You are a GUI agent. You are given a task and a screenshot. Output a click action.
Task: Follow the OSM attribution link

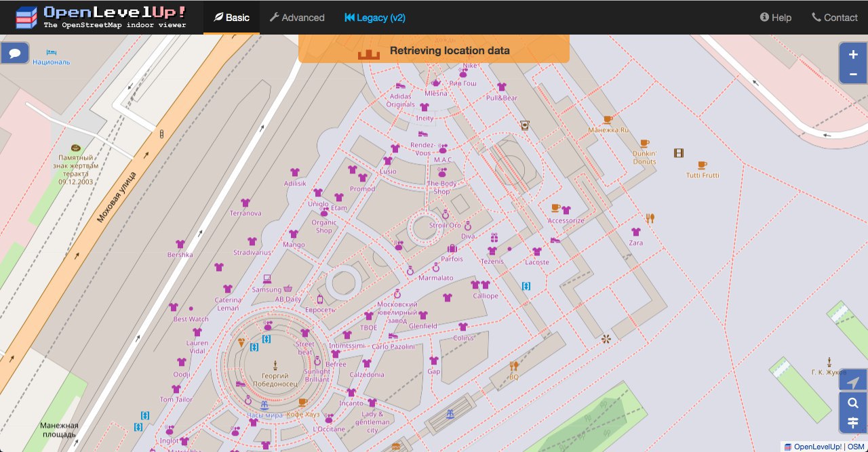tap(856, 447)
